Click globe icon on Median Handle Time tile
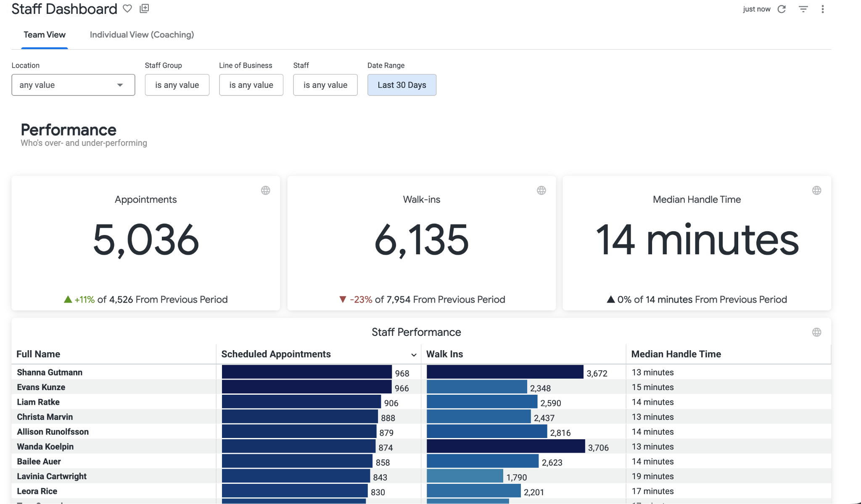 click(x=817, y=190)
